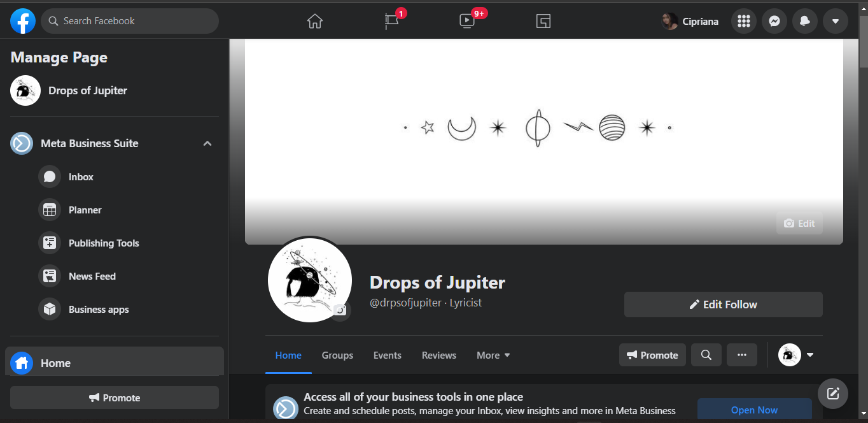Click the new message compose icon
This screenshot has height=423, width=868.
pyautogui.click(x=833, y=393)
